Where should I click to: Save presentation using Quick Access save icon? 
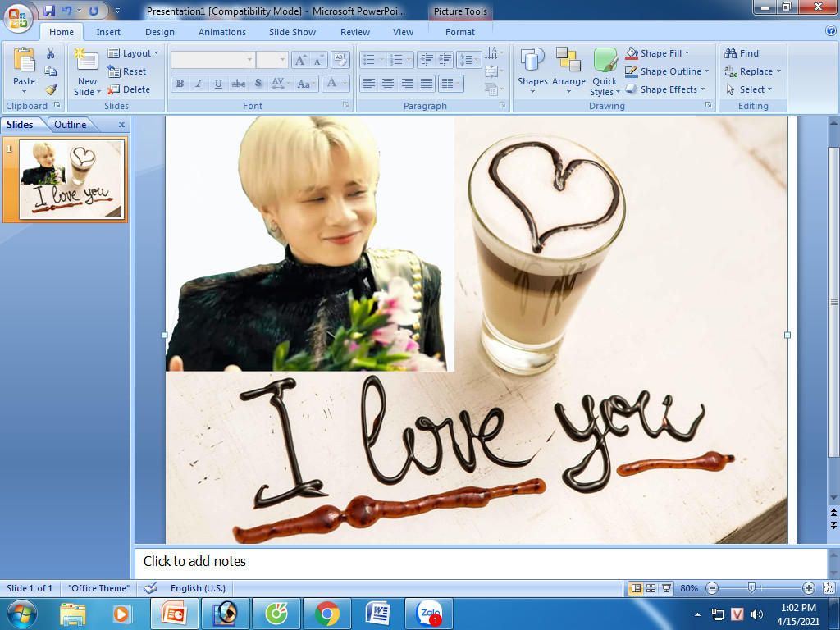[49, 11]
